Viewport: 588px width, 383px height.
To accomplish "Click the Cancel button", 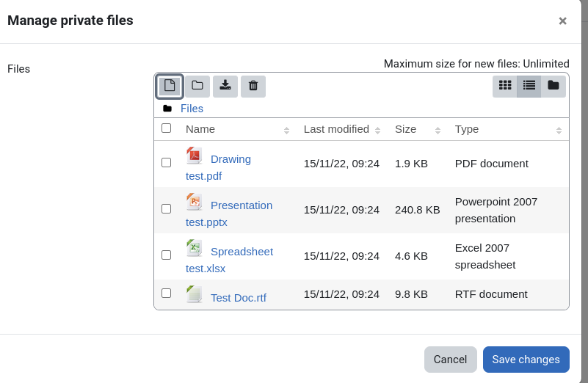I will click(x=451, y=360).
